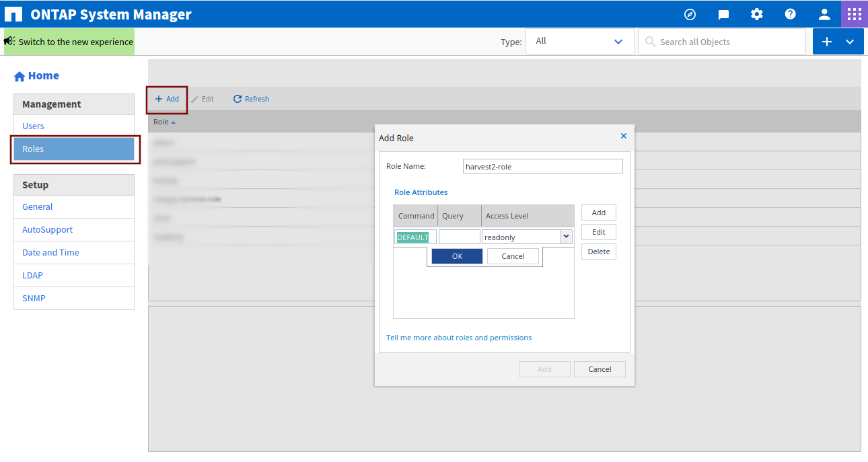
Task: Click Edit beside Role Attributes table
Action: [x=599, y=232]
